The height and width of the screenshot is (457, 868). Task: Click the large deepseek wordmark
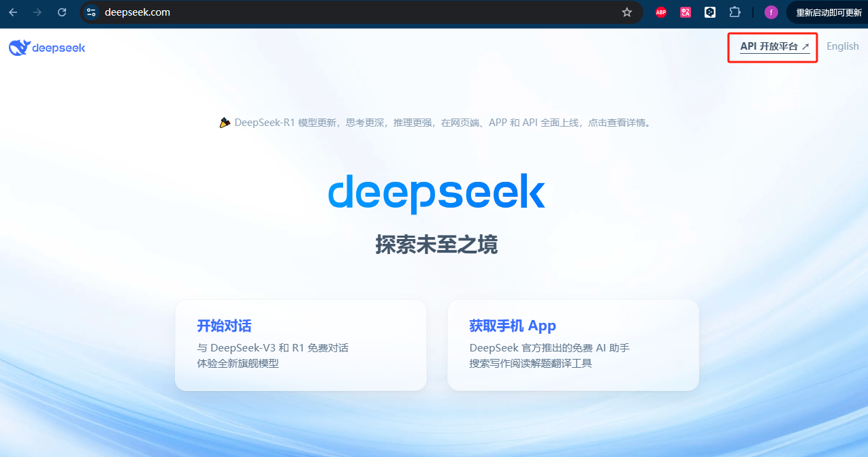point(436,193)
